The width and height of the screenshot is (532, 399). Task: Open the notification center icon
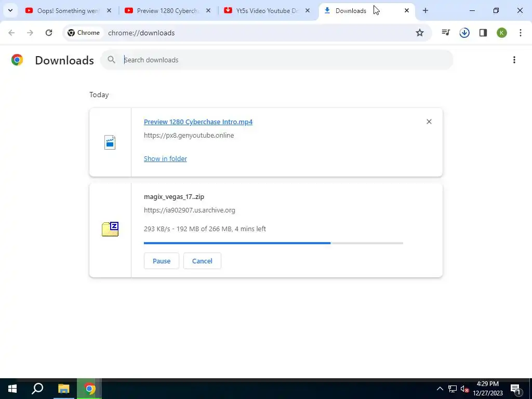click(516, 389)
